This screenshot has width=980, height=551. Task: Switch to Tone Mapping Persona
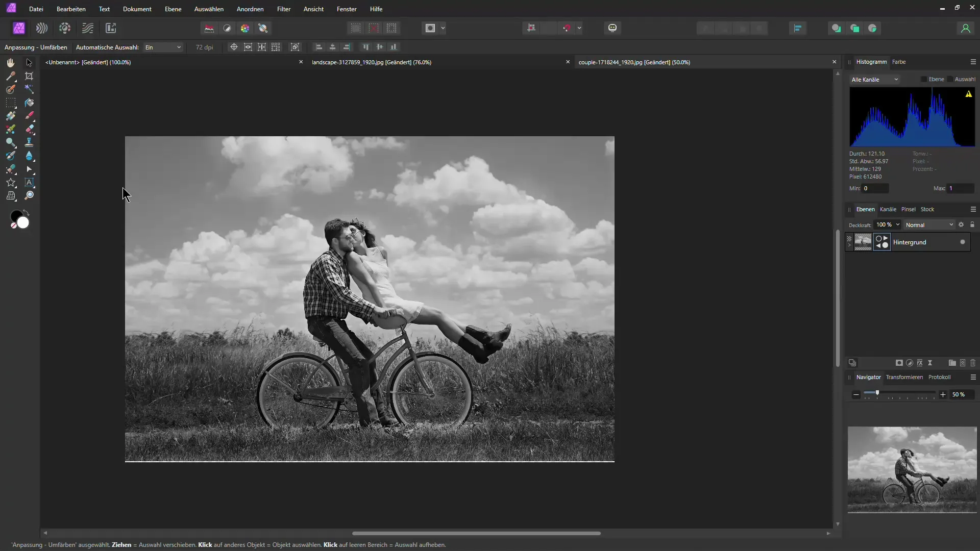click(88, 28)
